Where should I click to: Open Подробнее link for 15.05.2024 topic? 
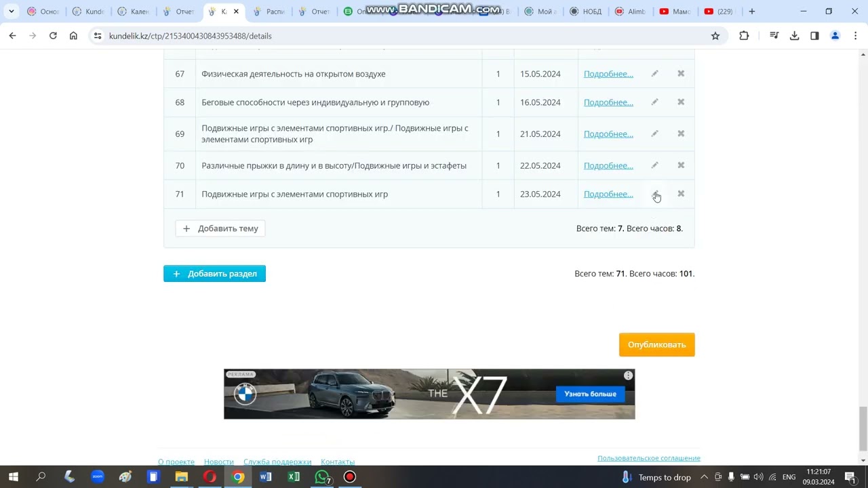(608, 74)
